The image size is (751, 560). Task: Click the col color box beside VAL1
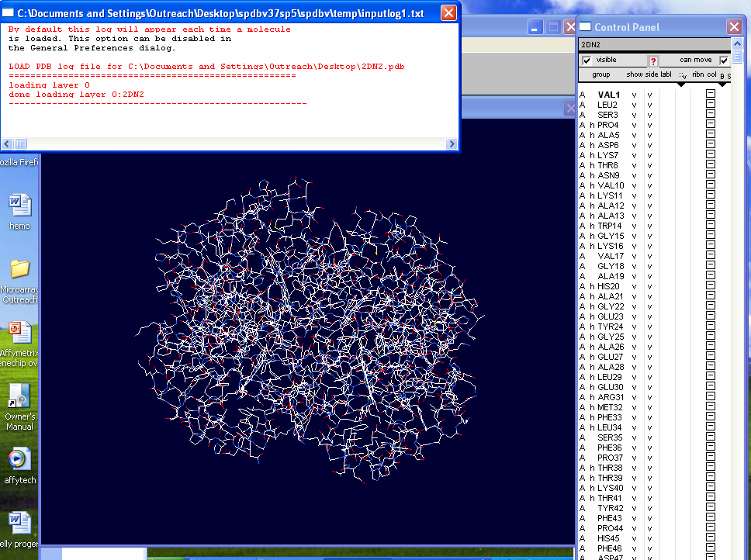711,95
